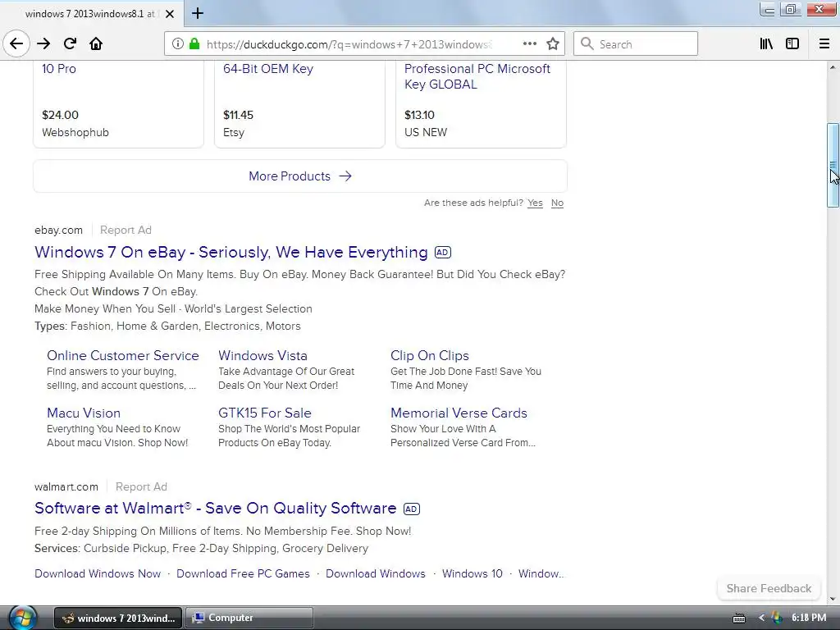840x630 pixels.
Task: Report the ebay.com ad
Action: pyautogui.click(x=126, y=230)
